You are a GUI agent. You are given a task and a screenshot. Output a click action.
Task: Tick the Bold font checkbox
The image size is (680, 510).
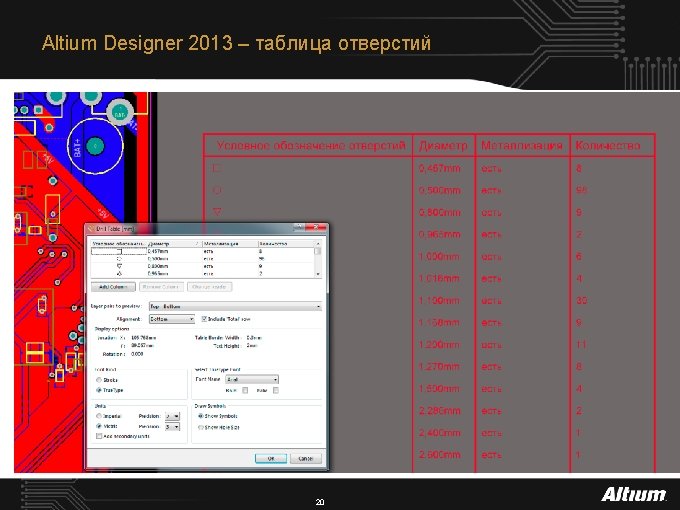pos(245,390)
